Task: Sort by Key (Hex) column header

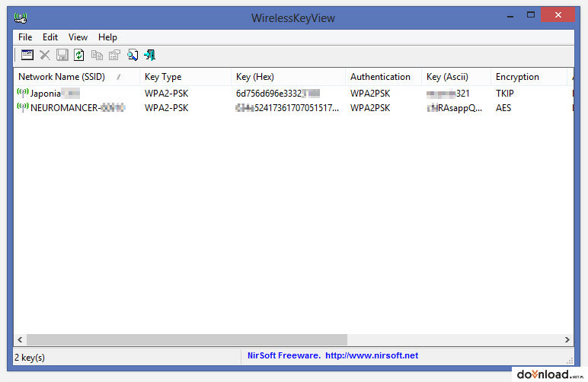Action: tap(288, 77)
